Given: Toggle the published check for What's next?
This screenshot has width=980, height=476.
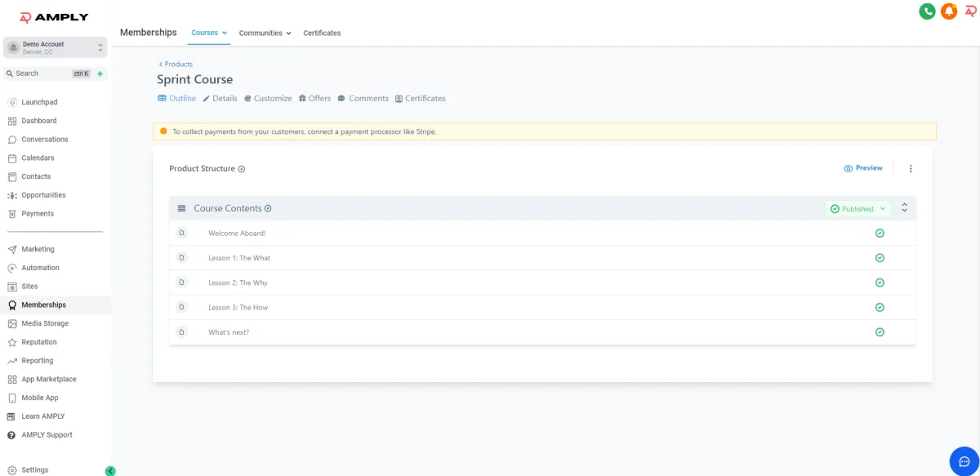Looking at the screenshot, I should coord(880,332).
